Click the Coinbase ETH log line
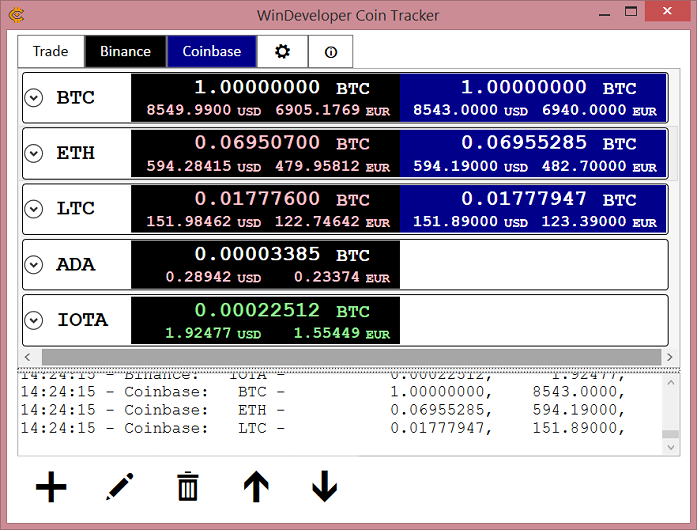Viewport: 697px width, 530px height. click(323, 410)
